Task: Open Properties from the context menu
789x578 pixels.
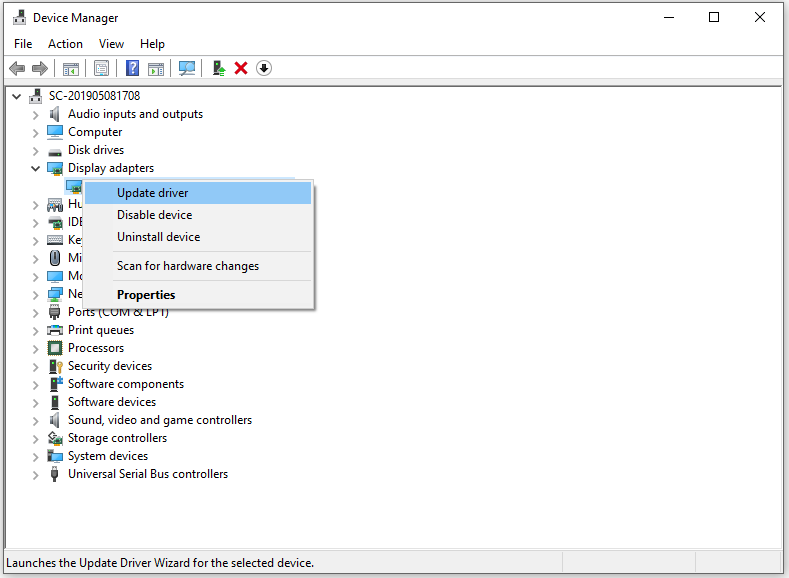Action: coord(198,295)
